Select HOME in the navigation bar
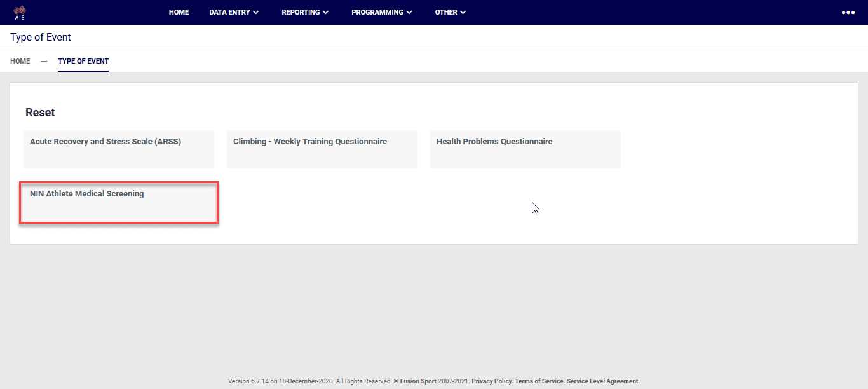 (179, 11)
